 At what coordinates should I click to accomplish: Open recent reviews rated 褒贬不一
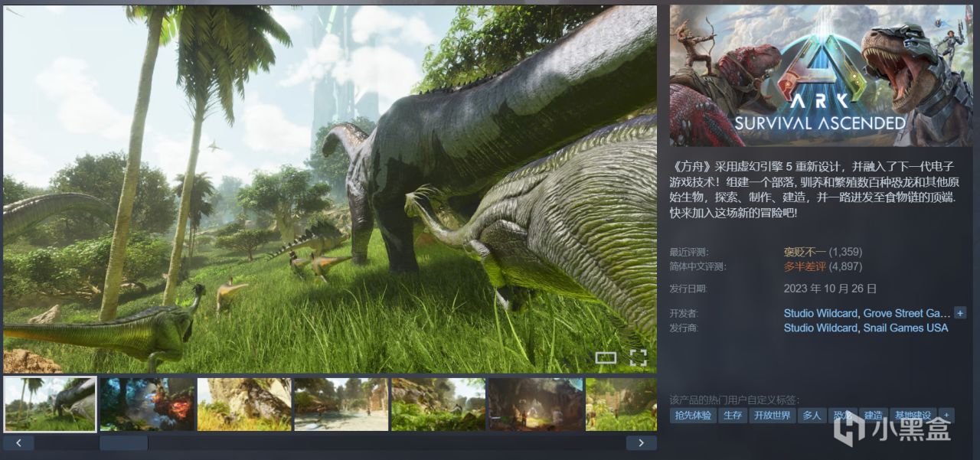pos(805,251)
